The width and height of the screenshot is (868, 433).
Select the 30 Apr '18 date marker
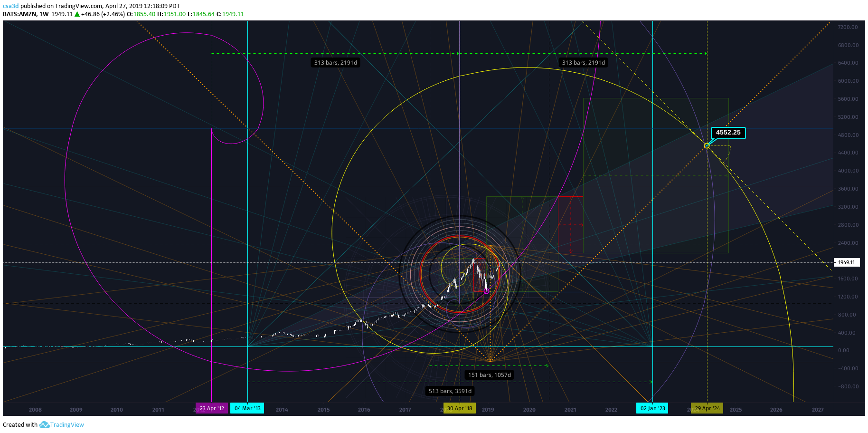(460, 408)
